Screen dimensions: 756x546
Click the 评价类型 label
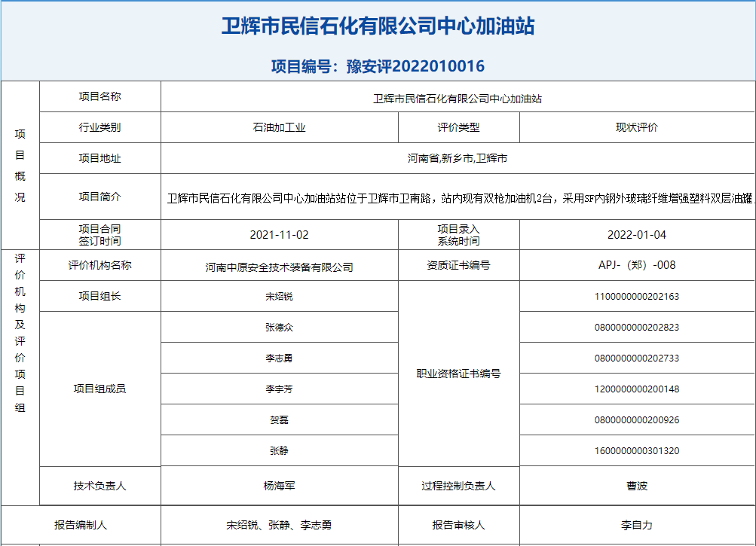coord(458,127)
